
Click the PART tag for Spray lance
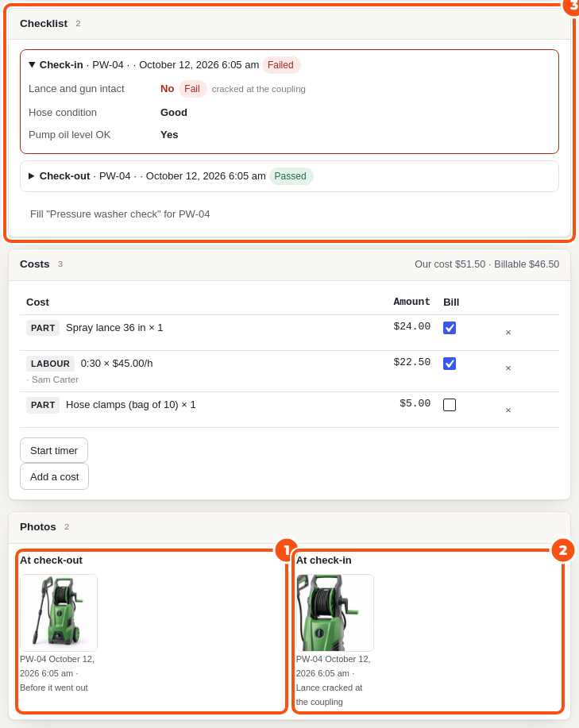pyautogui.click(x=43, y=328)
